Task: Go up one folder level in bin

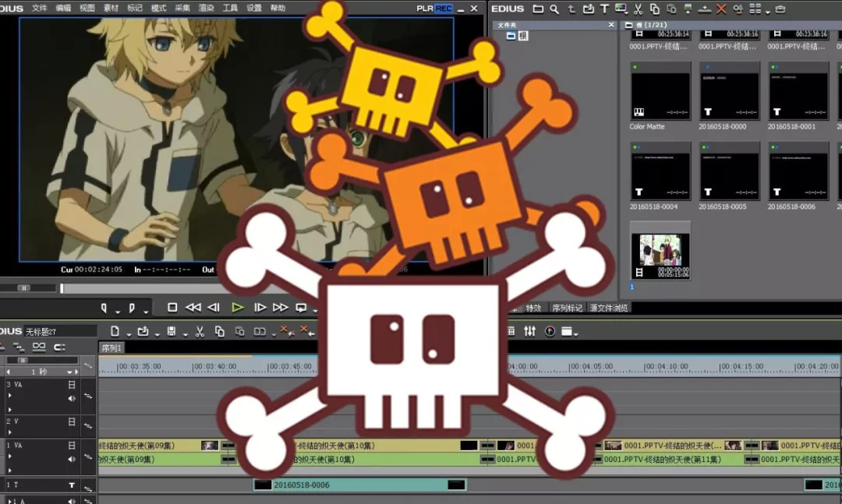Action: pos(571,9)
